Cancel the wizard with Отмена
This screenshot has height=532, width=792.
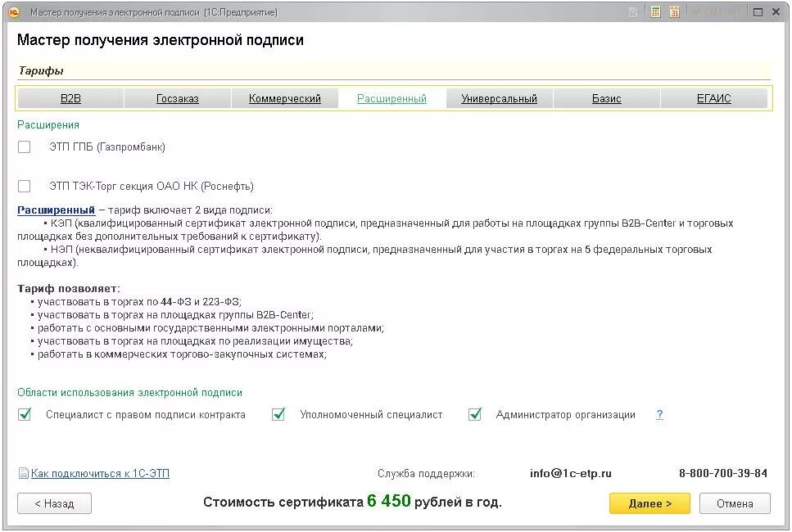pyautogui.click(x=735, y=503)
